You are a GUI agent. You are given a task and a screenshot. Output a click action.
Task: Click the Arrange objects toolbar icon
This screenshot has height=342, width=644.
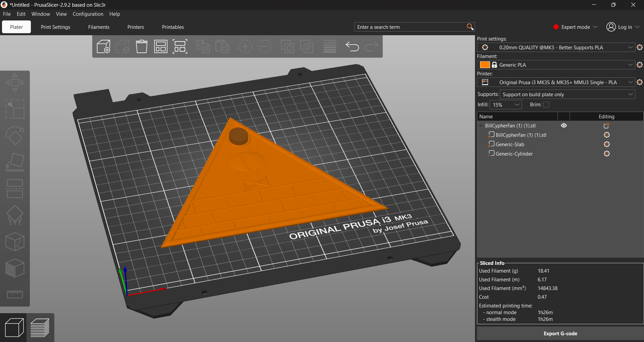click(161, 47)
